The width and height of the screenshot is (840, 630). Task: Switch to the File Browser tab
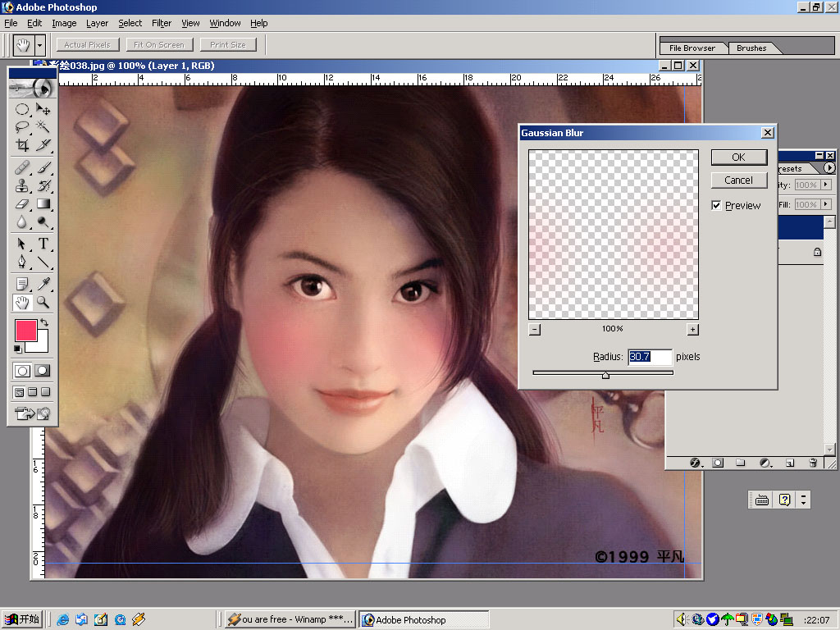point(692,48)
